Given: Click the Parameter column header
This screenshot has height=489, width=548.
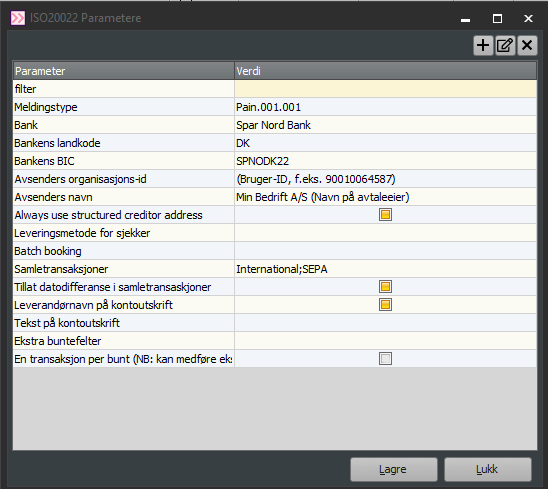Looking at the screenshot, I should [x=124, y=71].
